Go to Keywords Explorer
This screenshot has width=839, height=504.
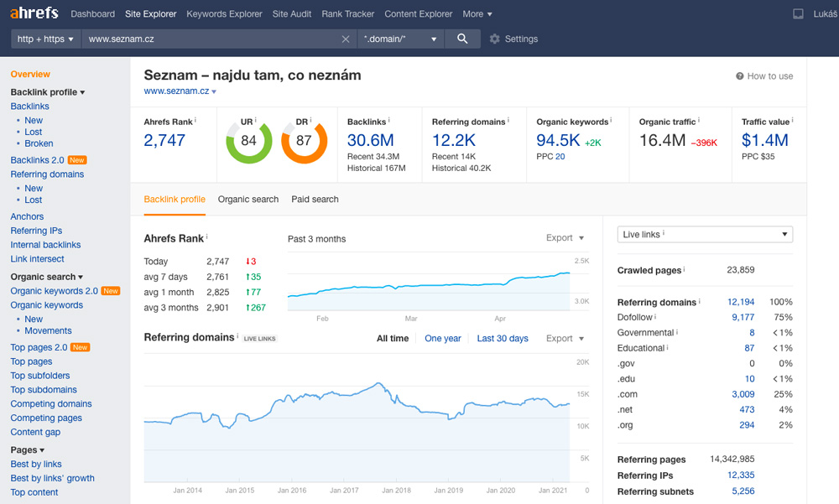coord(224,14)
